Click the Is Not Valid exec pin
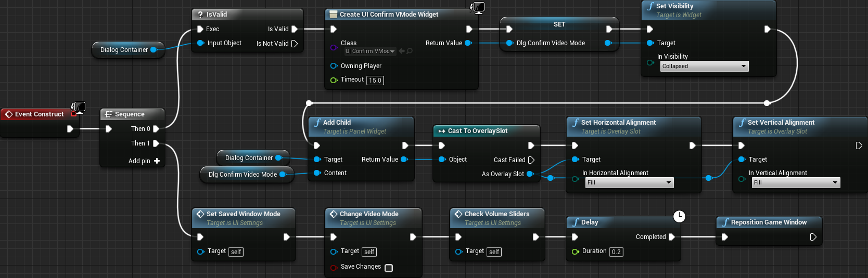Screen dimensions: 868x278 coord(294,44)
